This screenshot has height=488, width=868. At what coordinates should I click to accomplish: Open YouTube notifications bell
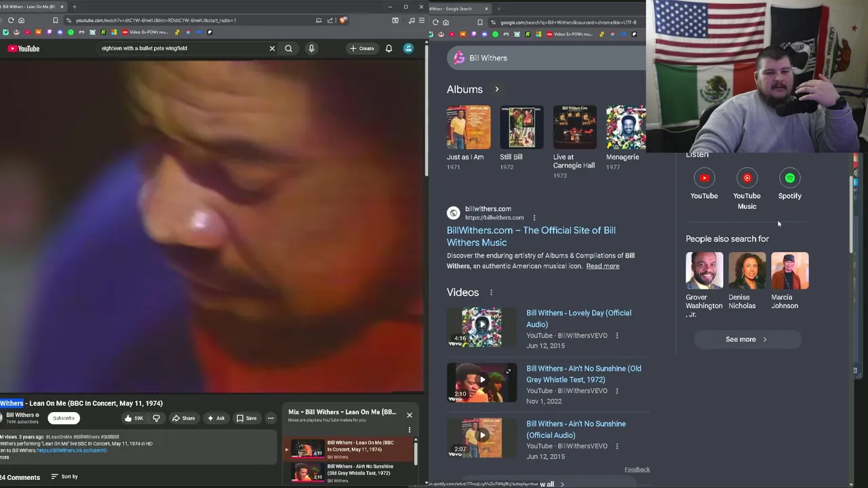click(389, 48)
